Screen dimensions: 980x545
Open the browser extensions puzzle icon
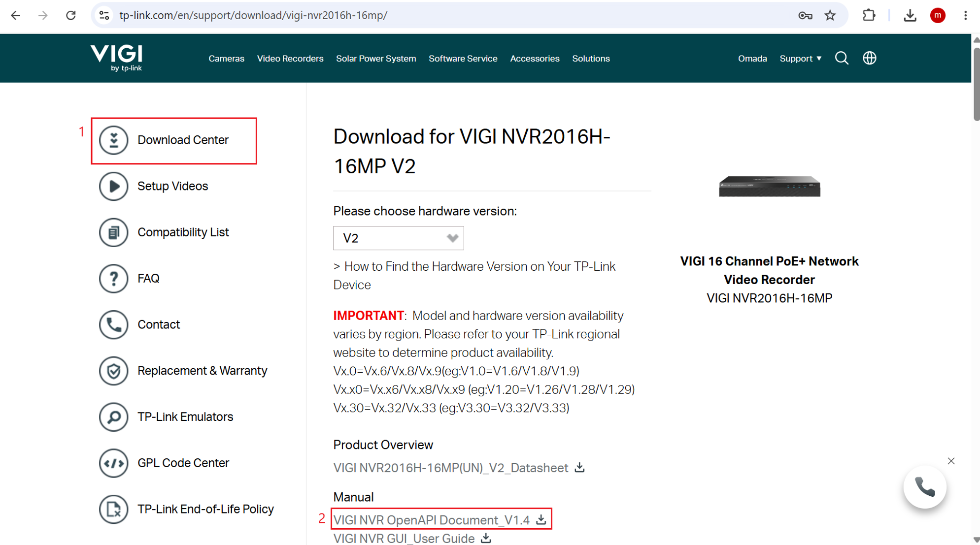click(869, 15)
